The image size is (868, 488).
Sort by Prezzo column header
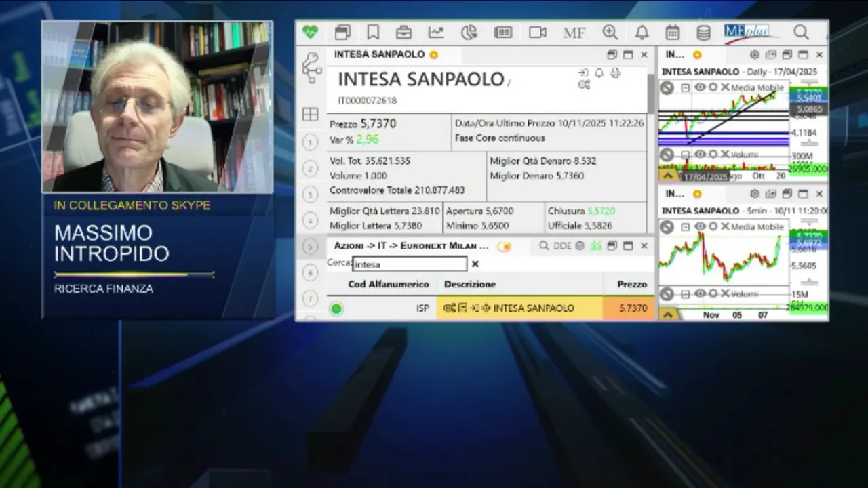click(x=632, y=285)
